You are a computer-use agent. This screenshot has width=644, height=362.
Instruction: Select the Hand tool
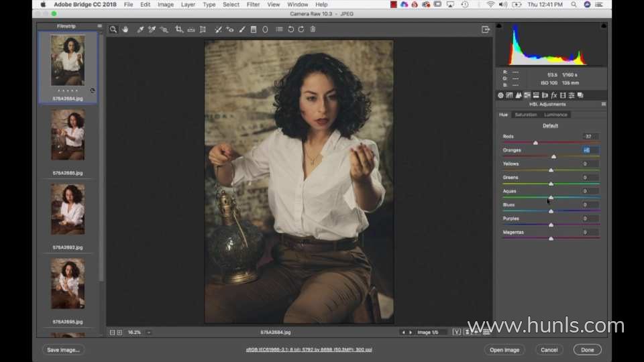pos(125,29)
